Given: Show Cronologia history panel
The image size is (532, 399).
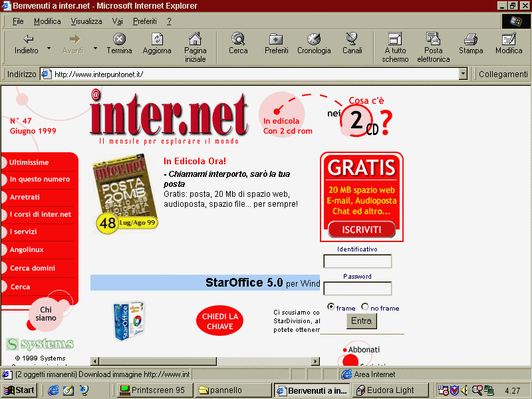Looking at the screenshot, I should click(314, 44).
